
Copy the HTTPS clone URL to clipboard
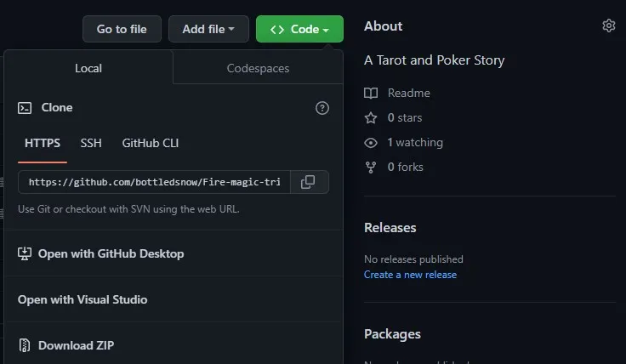click(309, 182)
